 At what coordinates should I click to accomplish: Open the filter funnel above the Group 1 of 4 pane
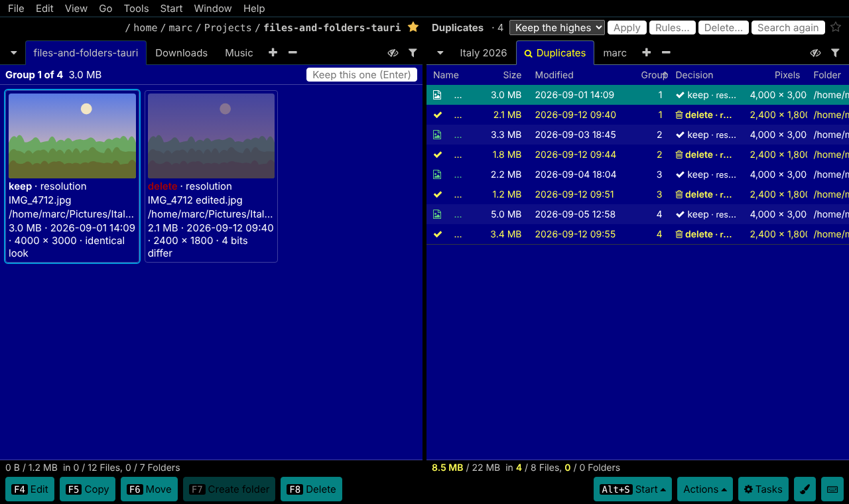[413, 52]
